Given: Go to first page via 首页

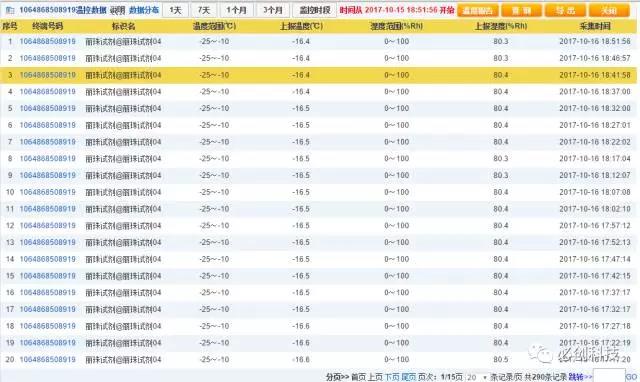Looking at the screenshot, I should (x=359, y=377).
